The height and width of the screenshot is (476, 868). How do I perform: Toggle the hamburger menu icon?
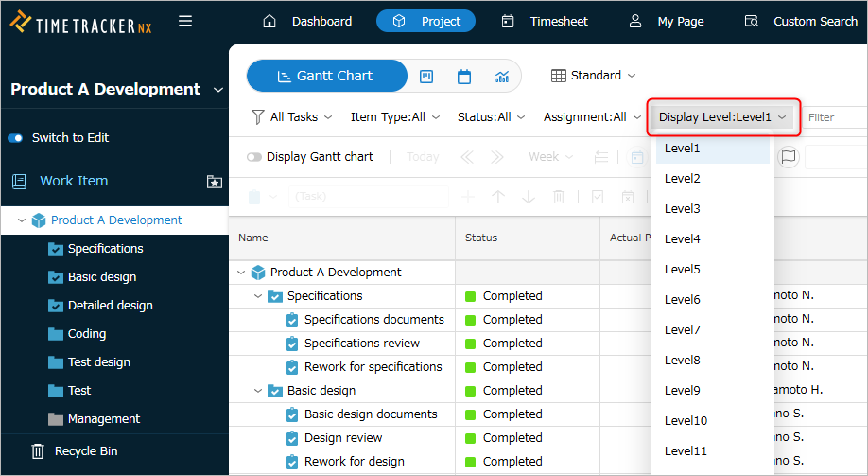(x=185, y=21)
